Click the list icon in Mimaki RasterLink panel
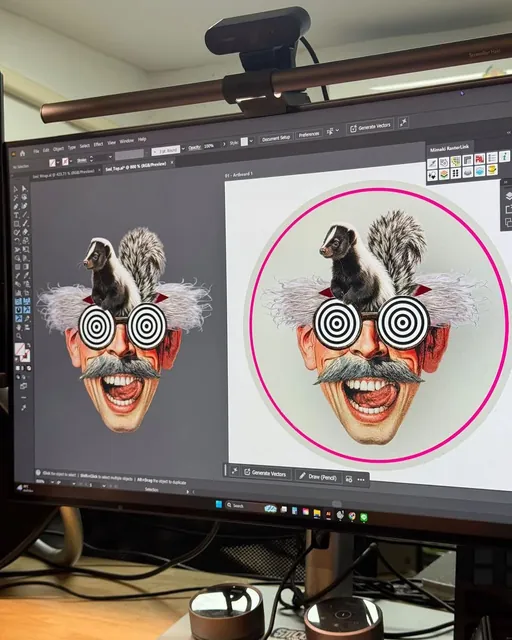This screenshot has height=640, width=512. tap(492, 157)
